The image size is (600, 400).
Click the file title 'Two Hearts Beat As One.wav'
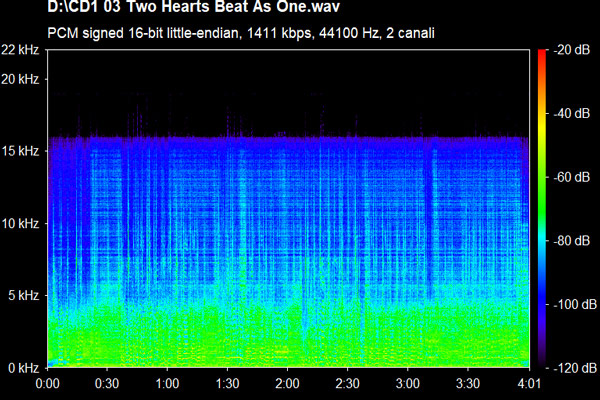[194, 7]
